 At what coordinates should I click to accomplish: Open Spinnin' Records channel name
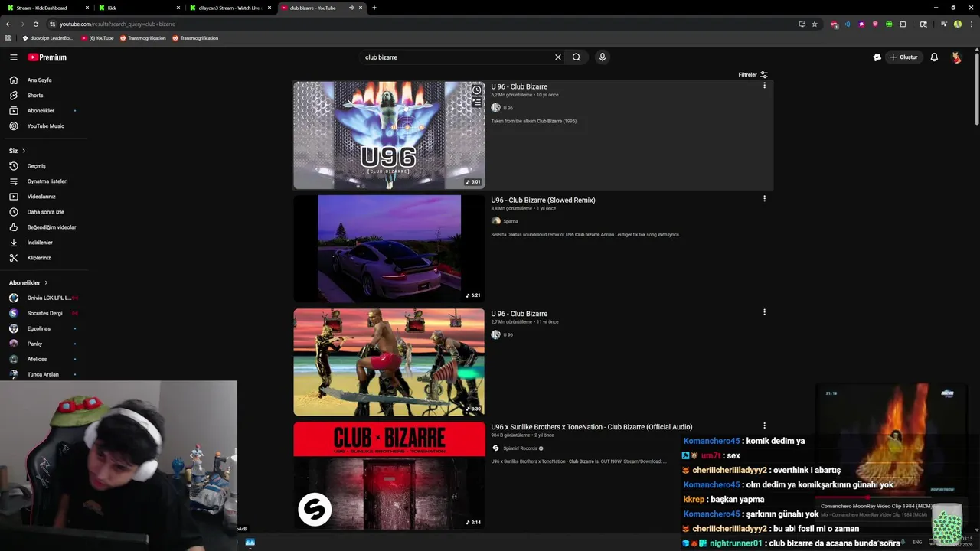click(521, 448)
